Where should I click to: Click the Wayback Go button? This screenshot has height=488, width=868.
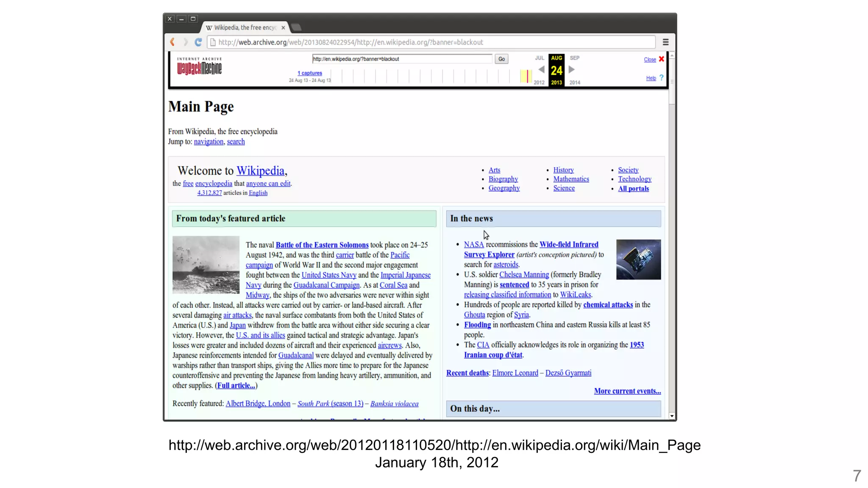pyautogui.click(x=501, y=59)
